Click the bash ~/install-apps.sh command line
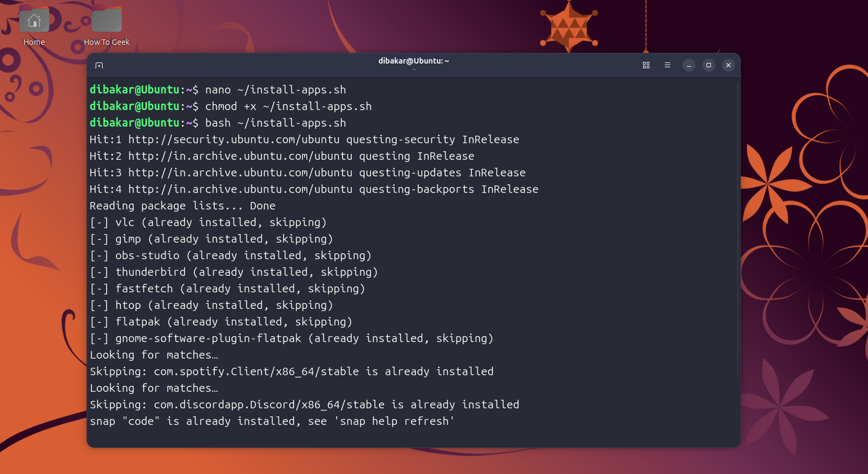 pyautogui.click(x=218, y=123)
